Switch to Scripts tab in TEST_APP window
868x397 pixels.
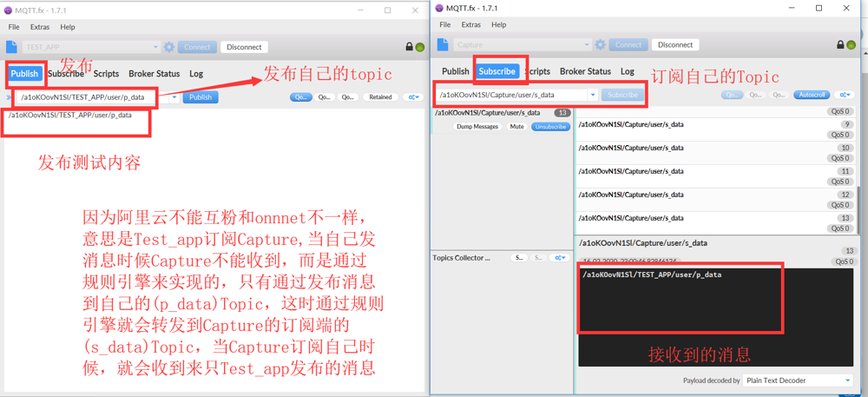pos(106,74)
